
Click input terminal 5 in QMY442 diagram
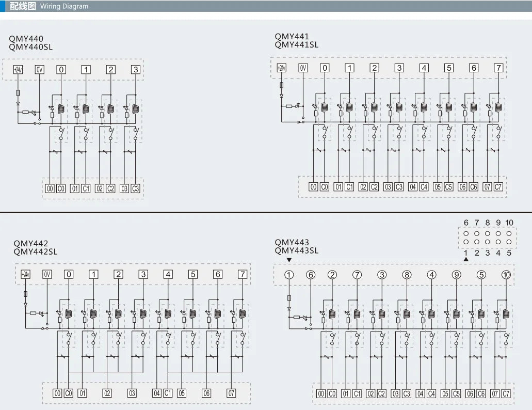click(192, 274)
